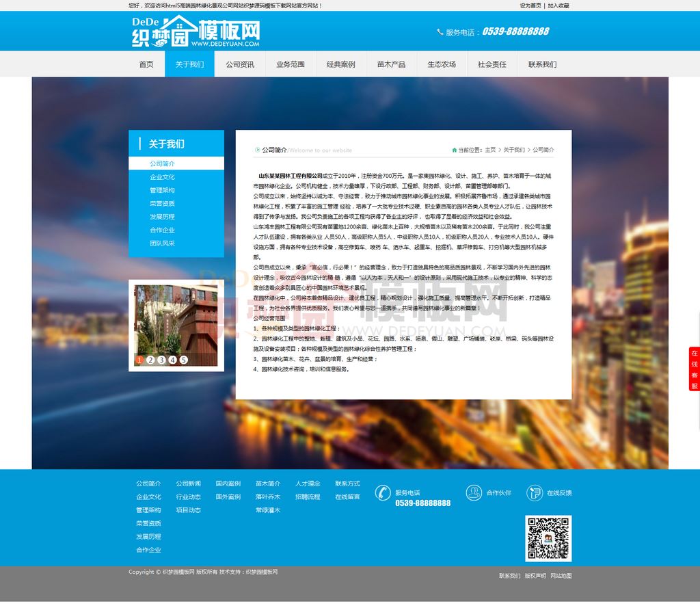Select 企业文化 in the 关于我们 sidebar
The image size is (700, 610).
point(162,177)
